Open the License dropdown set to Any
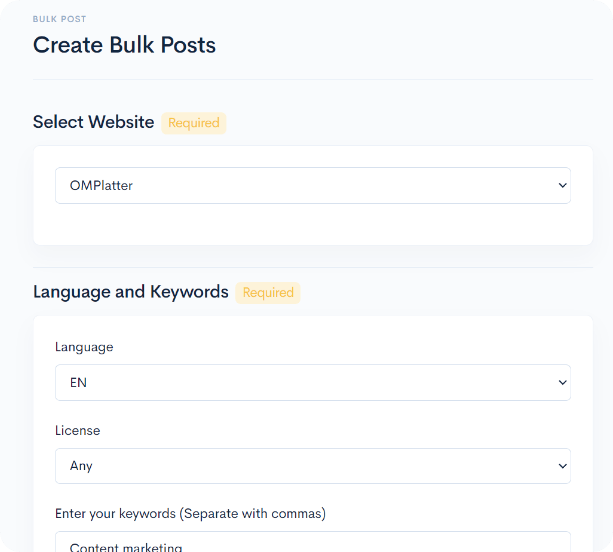The height and width of the screenshot is (552, 613). click(x=312, y=466)
